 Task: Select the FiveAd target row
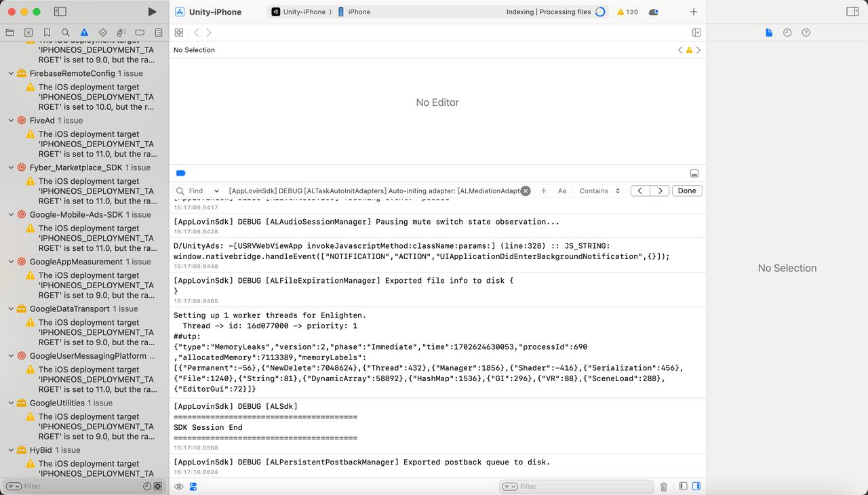tap(84, 121)
